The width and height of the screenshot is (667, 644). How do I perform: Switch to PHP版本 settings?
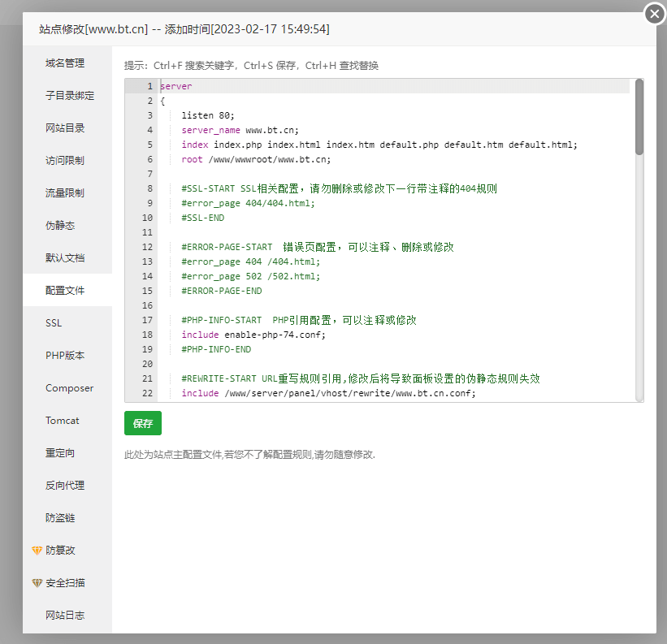point(65,356)
